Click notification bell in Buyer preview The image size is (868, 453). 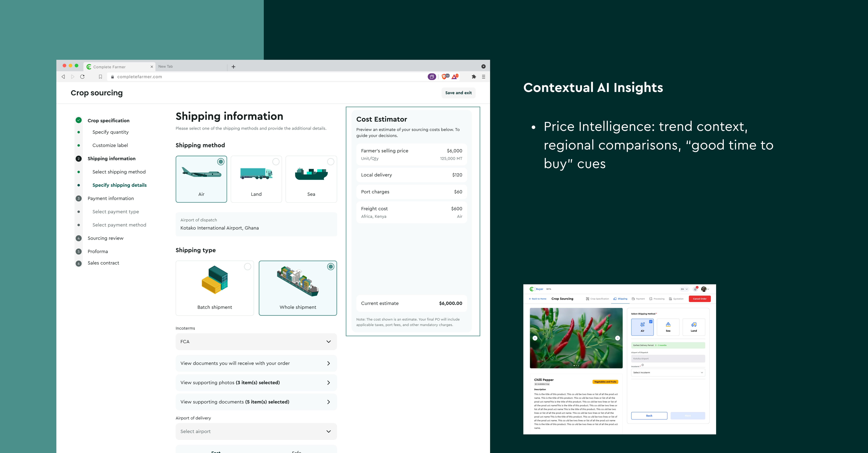(x=695, y=289)
